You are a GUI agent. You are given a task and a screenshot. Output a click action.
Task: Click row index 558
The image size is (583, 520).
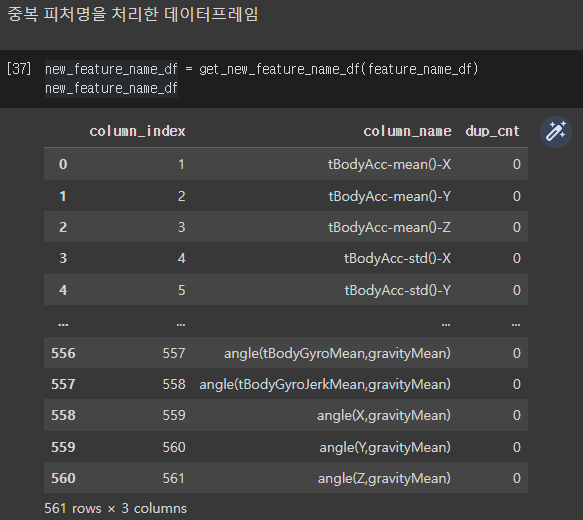click(63, 416)
